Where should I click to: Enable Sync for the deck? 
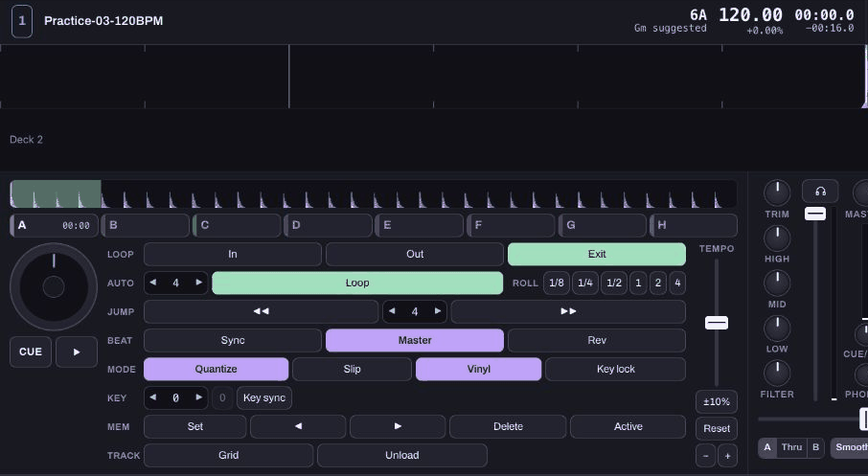pyautogui.click(x=233, y=340)
